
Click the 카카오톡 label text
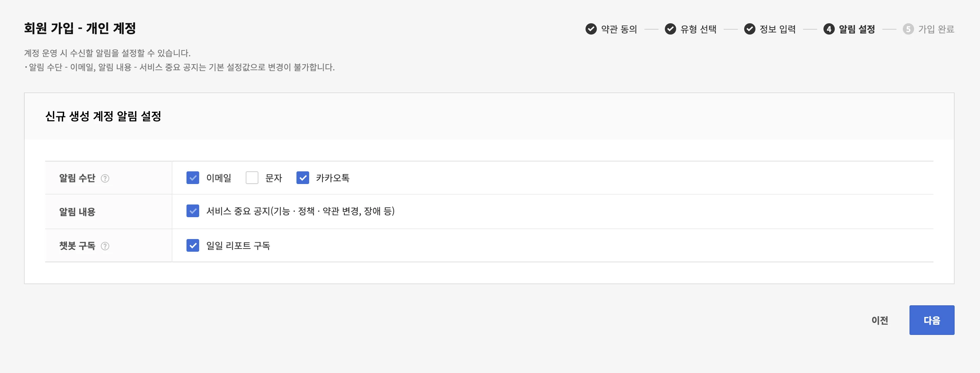pyautogui.click(x=332, y=178)
